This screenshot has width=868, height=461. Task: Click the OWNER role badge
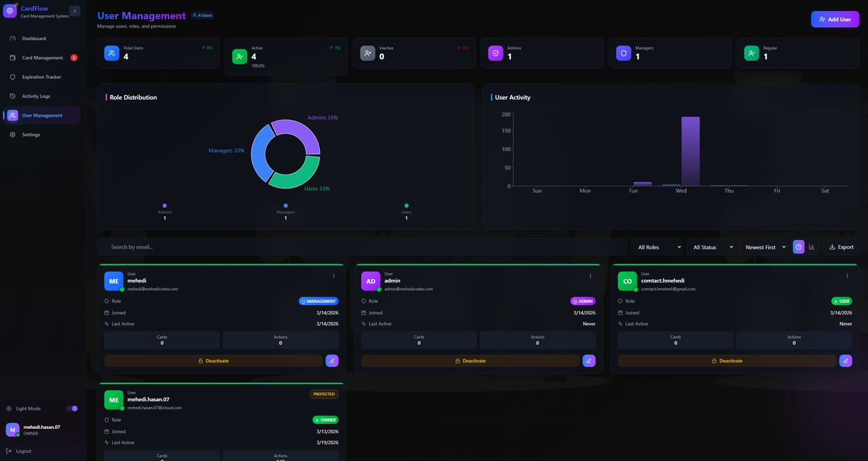(x=326, y=420)
